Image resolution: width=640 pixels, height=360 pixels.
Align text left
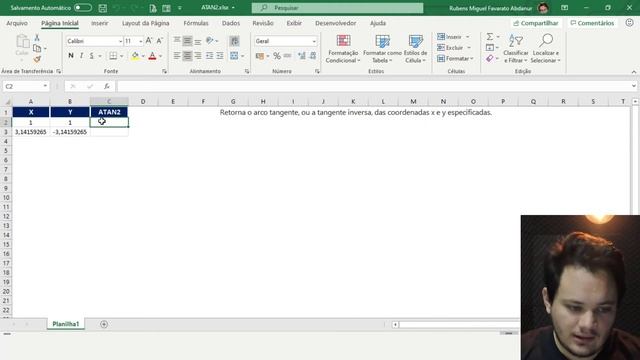tap(177, 56)
